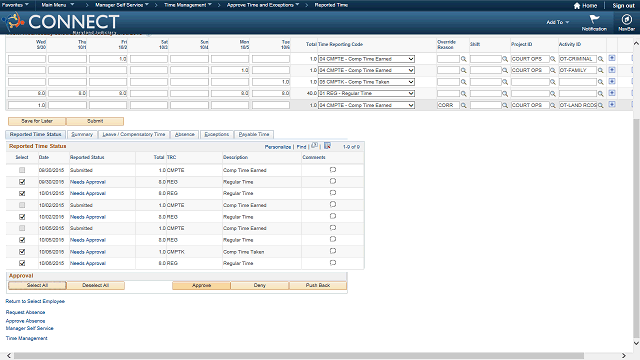Image resolution: width=640 pixels, height=360 pixels.
Task: Uncheck 10/01/2015 Regular Time row
Action: 22,193
